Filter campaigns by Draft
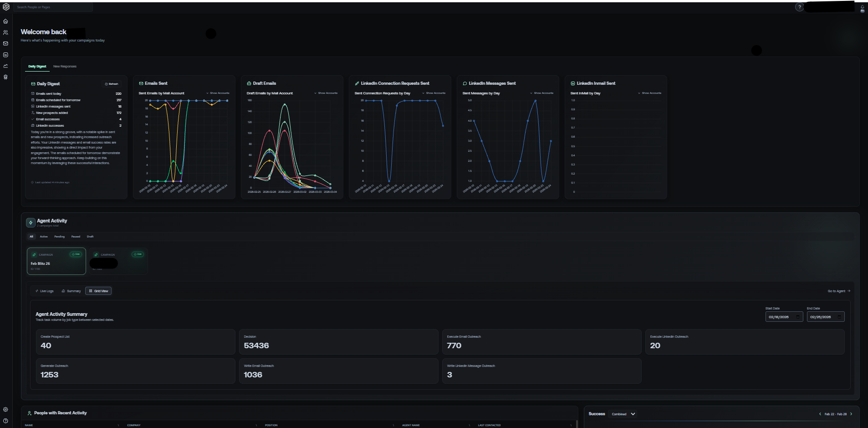Viewport: 868px width, 428px height. (x=90, y=237)
